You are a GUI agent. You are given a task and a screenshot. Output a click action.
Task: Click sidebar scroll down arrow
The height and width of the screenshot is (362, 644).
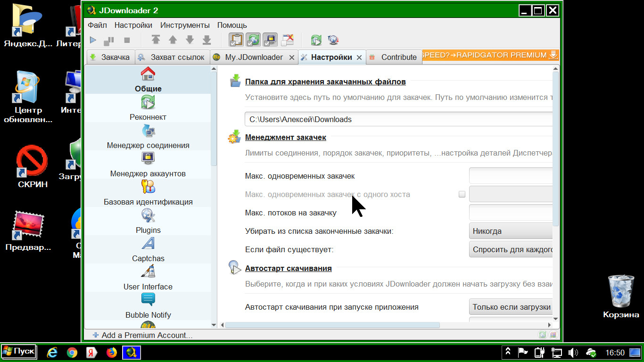point(214,325)
